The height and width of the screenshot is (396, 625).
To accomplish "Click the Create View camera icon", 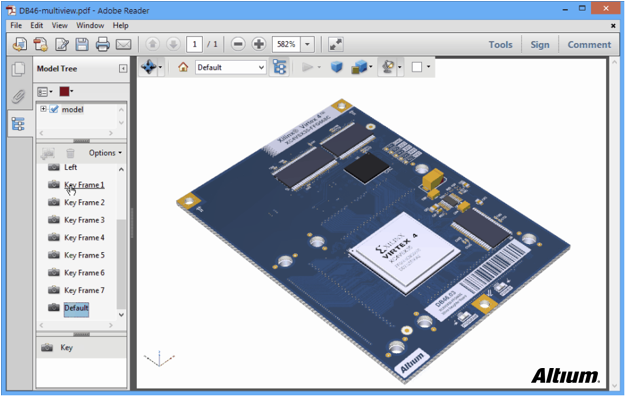I will tap(47, 153).
